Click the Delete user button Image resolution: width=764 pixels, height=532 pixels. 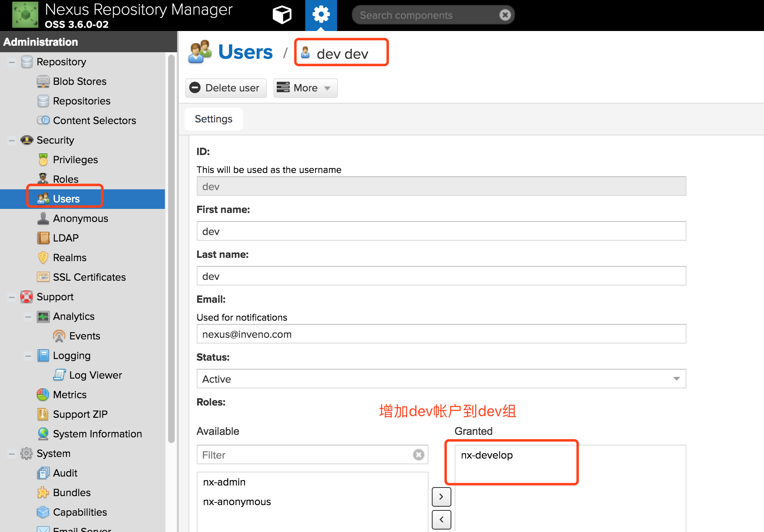pyautogui.click(x=226, y=88)
